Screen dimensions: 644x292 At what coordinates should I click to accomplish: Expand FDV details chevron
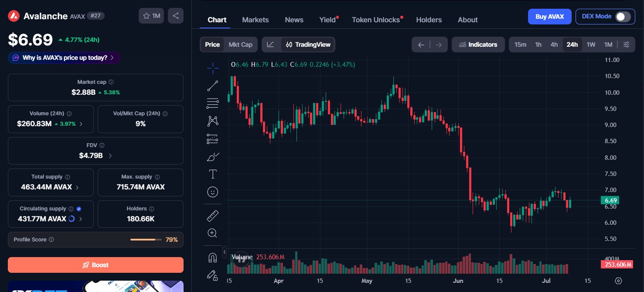(110, 156)
